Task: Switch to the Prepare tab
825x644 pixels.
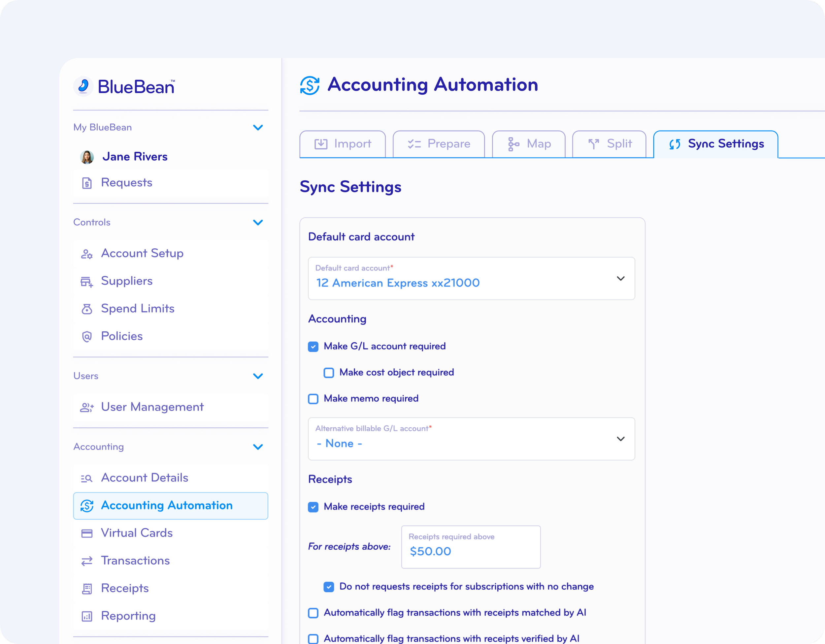Action: click(x=439, y=144)
